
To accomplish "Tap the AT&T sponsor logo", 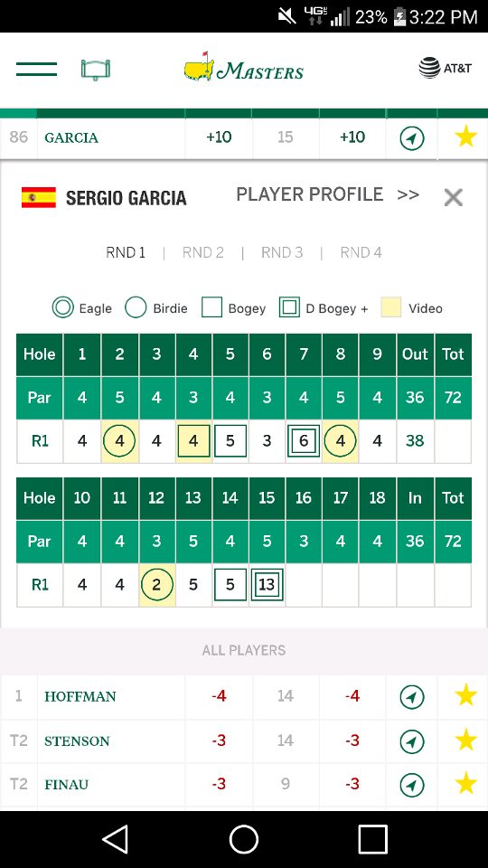I will click(445, 68).
